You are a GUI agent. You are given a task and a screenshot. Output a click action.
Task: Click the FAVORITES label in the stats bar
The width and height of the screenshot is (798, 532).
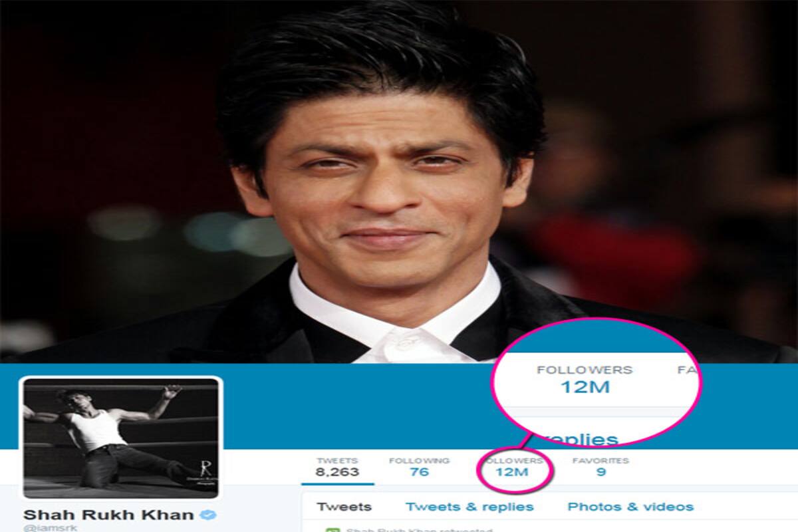click(x=600, y=460)
